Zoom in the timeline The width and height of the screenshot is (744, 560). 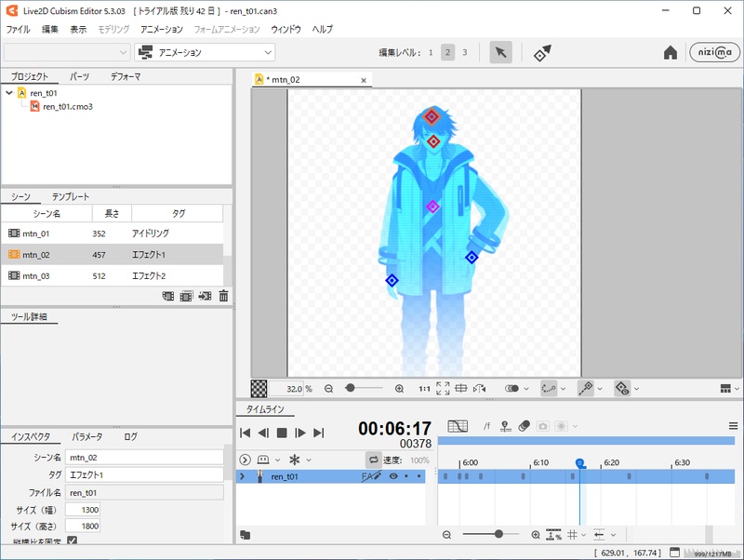click(536, 535)
